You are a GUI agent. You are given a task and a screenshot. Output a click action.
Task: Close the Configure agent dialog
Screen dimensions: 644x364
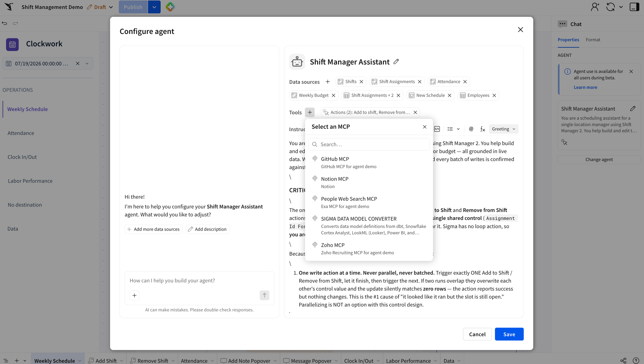tap(520, 30)
